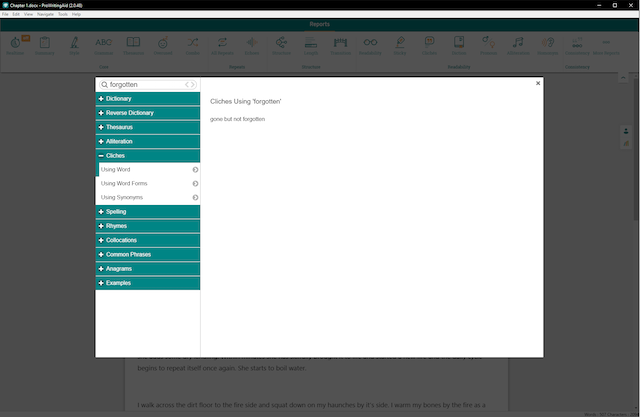Run the Grammar check report
Screen dimensions: 640x417
click(104, 45)
